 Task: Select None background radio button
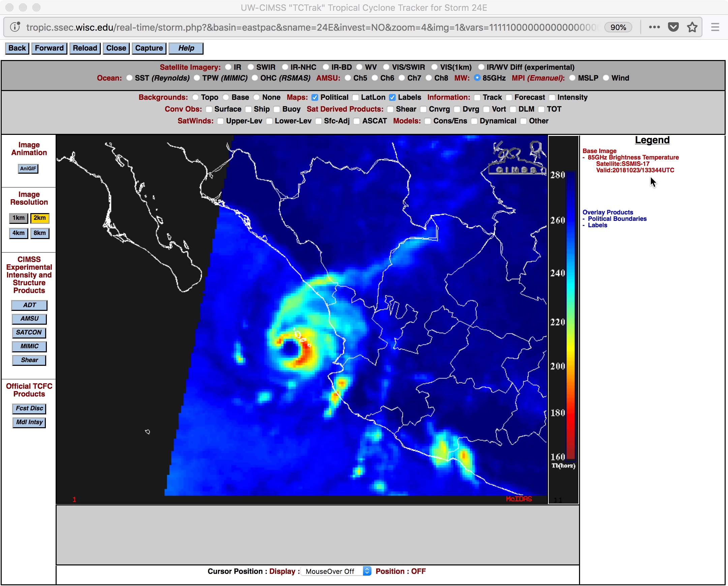point(256,97)
